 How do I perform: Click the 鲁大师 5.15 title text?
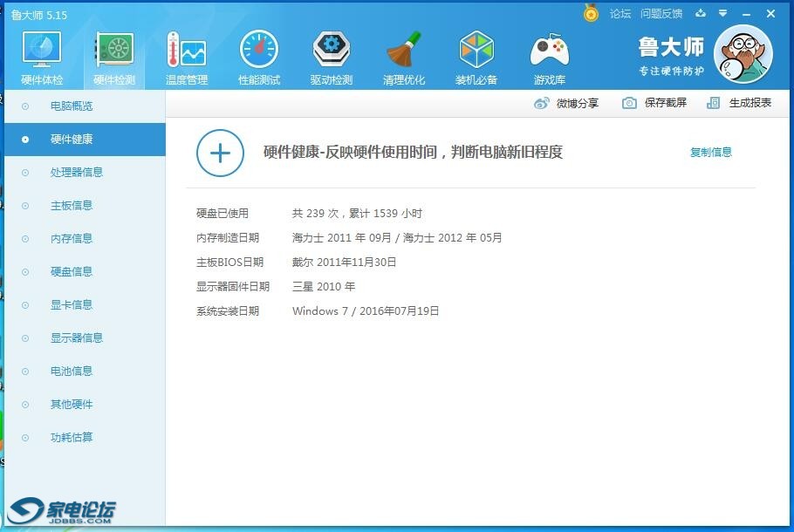[x=39, y=15]
